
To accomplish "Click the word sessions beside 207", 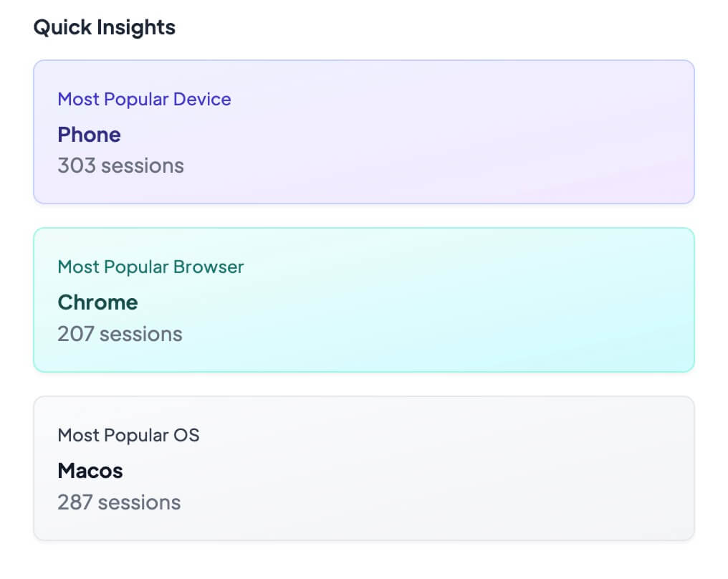I will click(141, 334).
